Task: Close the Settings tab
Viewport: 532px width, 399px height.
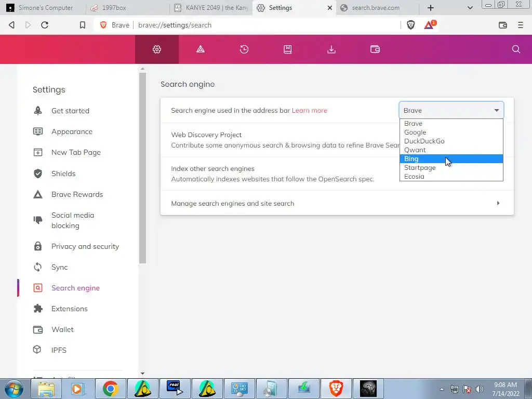Action: point(329,8)
